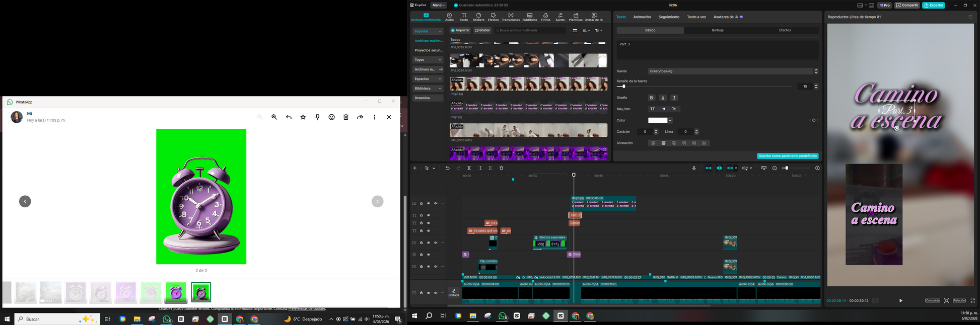Click the timeline zoom-in magnifier icon

(817, 168)
